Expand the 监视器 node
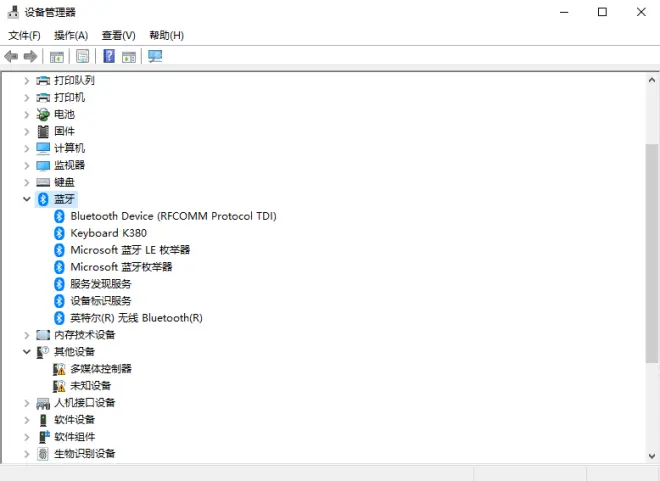660x481 pixels. tap(27, 165)
